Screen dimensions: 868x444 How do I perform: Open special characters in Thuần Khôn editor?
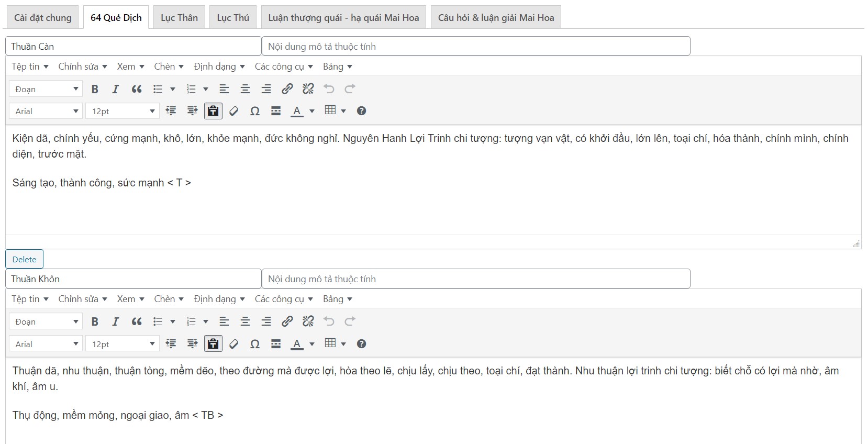(x=255, y=344)
